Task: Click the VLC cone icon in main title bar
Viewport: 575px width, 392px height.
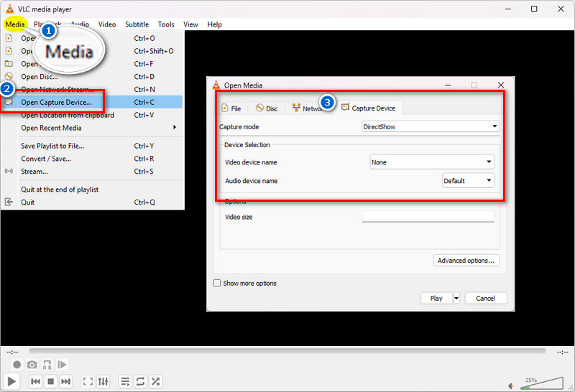Action: coord(10,9)
